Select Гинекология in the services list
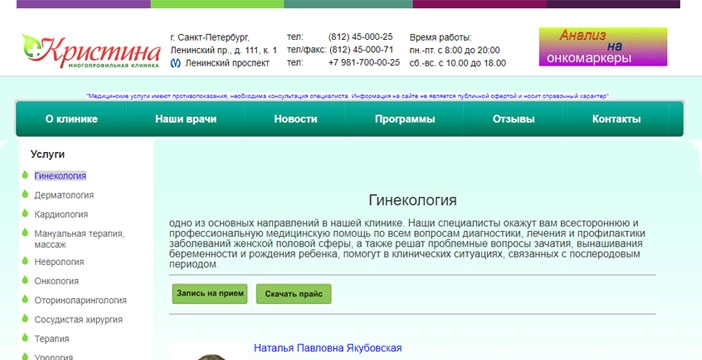Screen dimensions: 702x360 tap(60, 176)
